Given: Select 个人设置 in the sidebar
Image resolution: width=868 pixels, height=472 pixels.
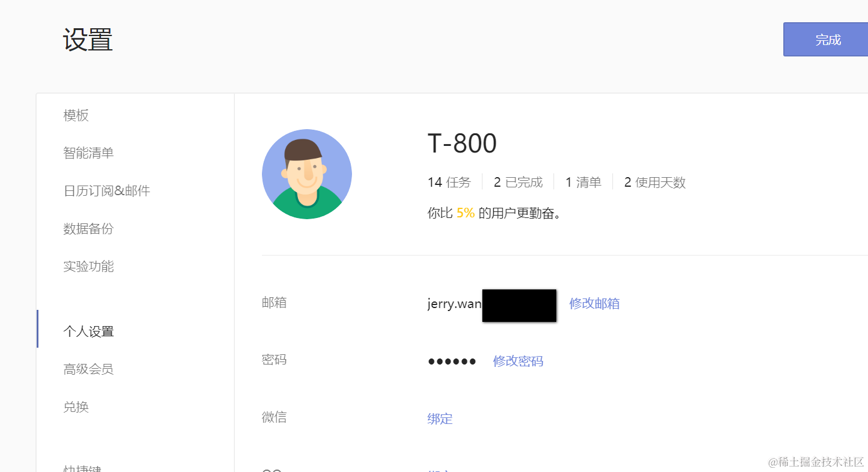Looking at the screenshot, I should tap(89, 331).
